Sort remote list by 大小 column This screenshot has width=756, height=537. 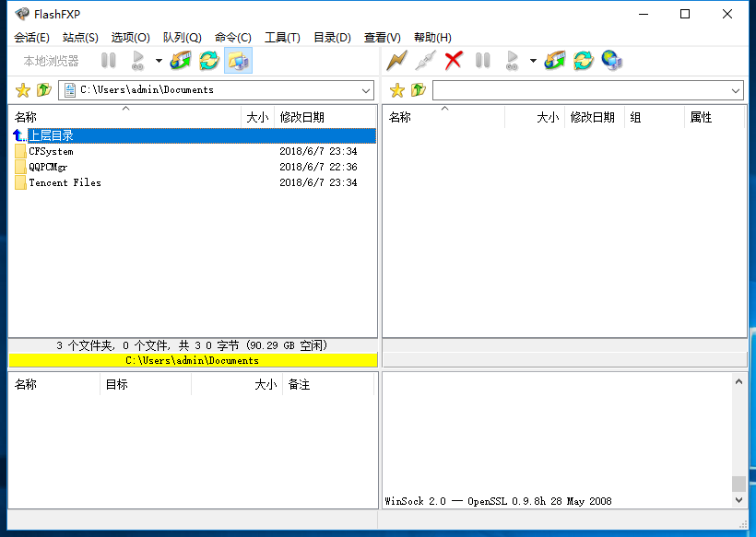click(x=534, y=117)
